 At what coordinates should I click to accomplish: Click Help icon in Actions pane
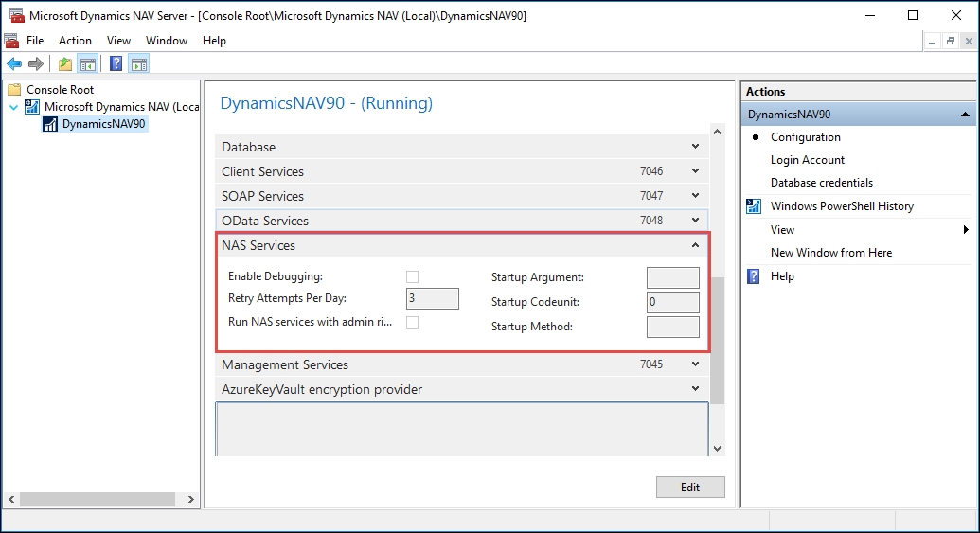[x=754, y=276]
